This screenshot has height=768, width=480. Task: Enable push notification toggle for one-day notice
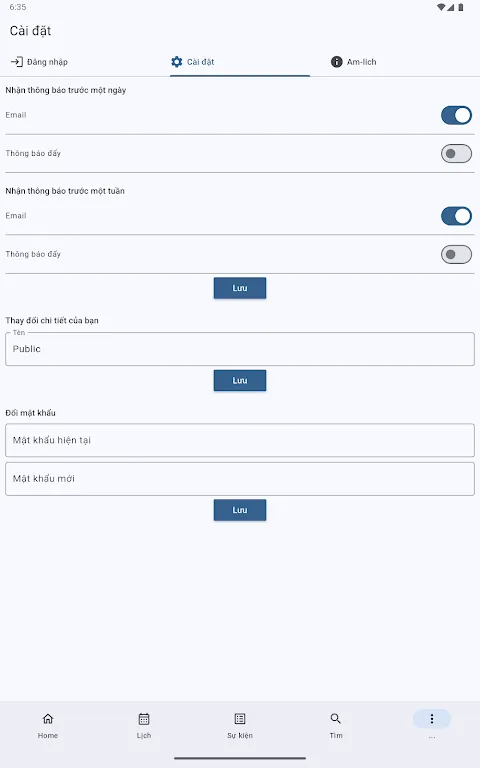[x=456, y=154]
